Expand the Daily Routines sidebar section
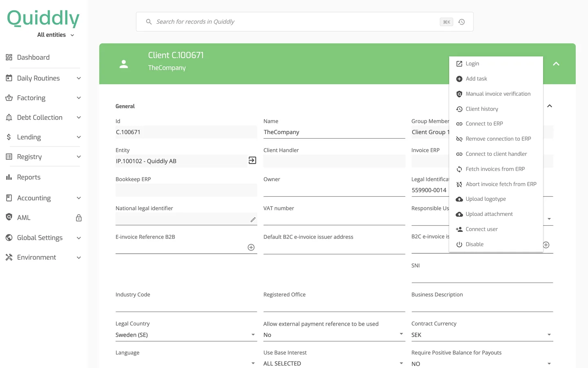 pos(79,78)
